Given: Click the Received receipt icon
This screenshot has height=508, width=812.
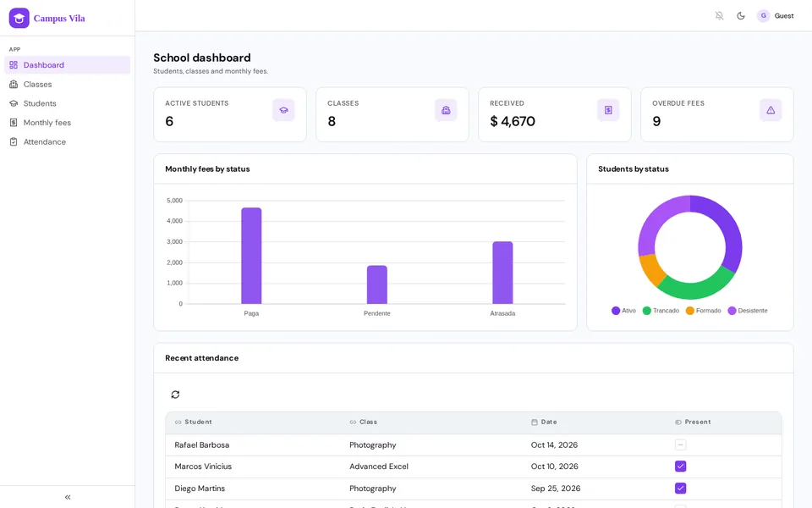Looking at the screenshot, I should coord(608,110).
